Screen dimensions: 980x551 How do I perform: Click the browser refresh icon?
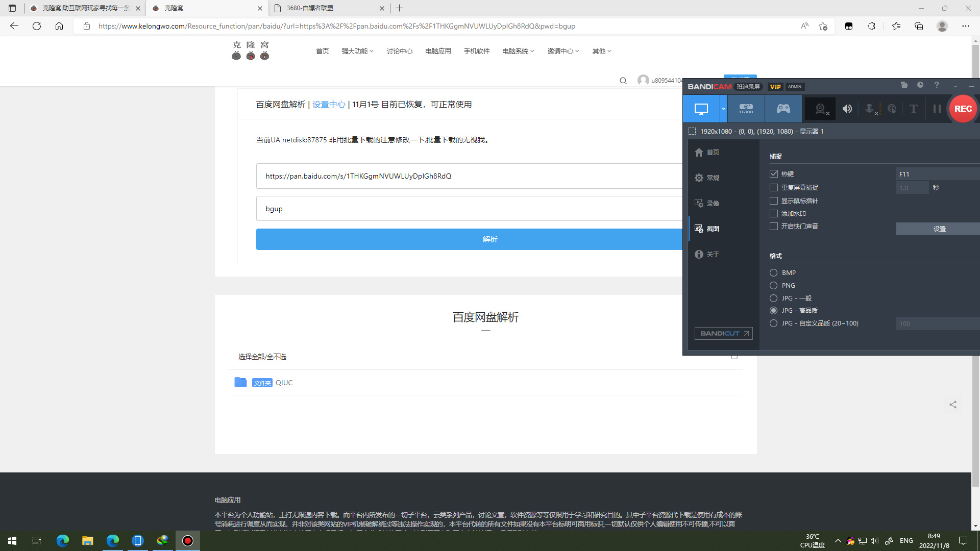(37, 26)
